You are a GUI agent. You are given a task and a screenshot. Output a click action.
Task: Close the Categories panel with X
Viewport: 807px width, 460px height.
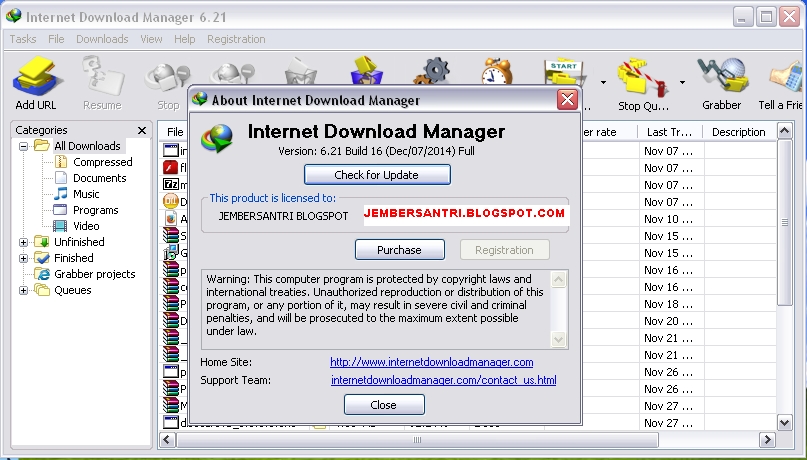coord(141,130)
